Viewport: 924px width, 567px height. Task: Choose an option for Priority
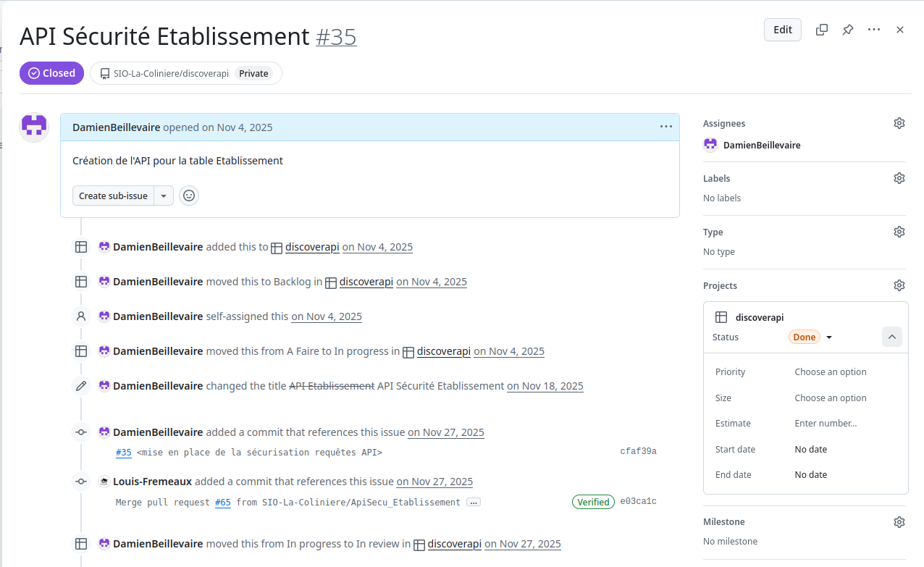pyautogui.click(x=831, y=371)
